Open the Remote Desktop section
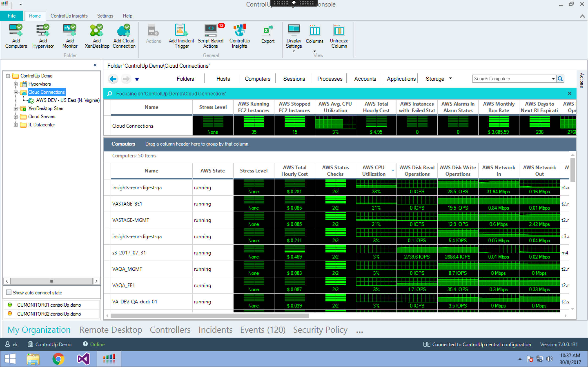This screenshot has width=588, height=367. pos(111,330)
